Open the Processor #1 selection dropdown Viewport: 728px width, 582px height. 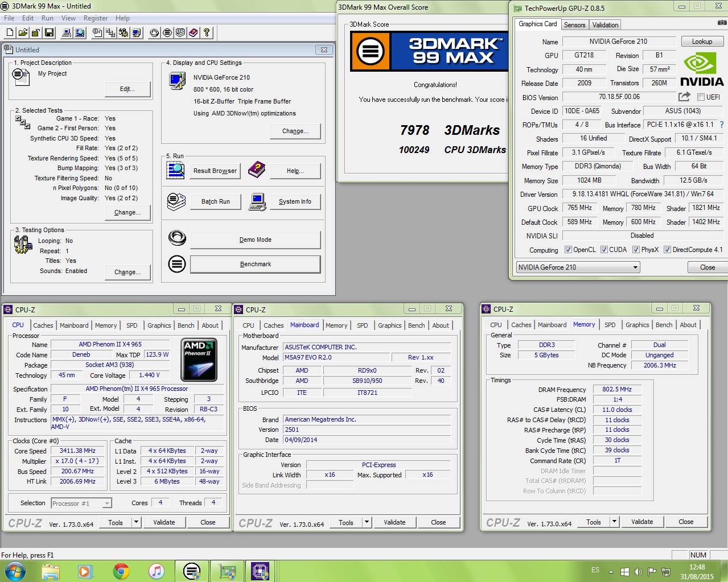pyautogui.click(x=81, y=503)
